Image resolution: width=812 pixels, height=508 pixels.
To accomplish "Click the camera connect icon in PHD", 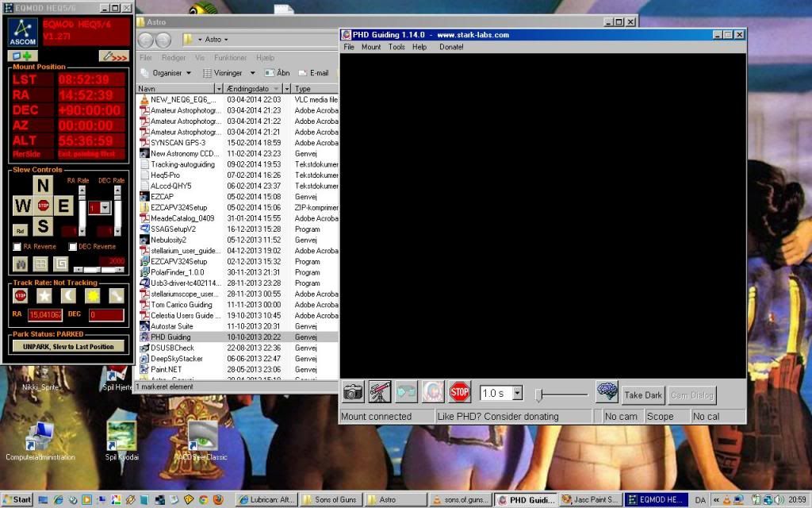I will pos(353,392).
